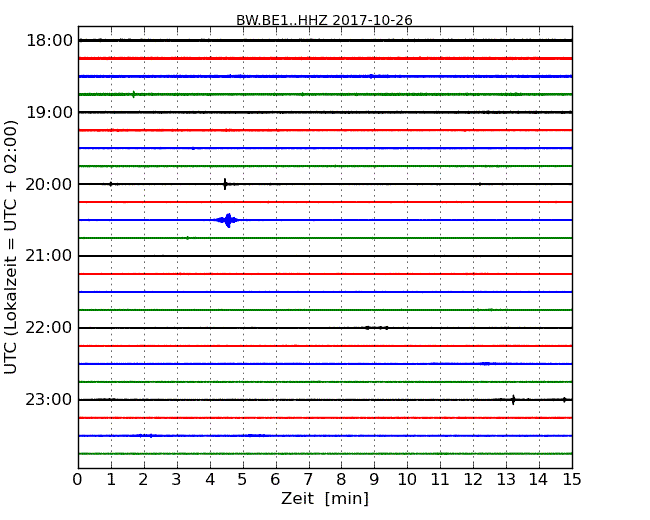This screenshot has height=520, width=650.
Task: Click the black spike on the 23:00 trace
Action: click(x=513, y=400)
